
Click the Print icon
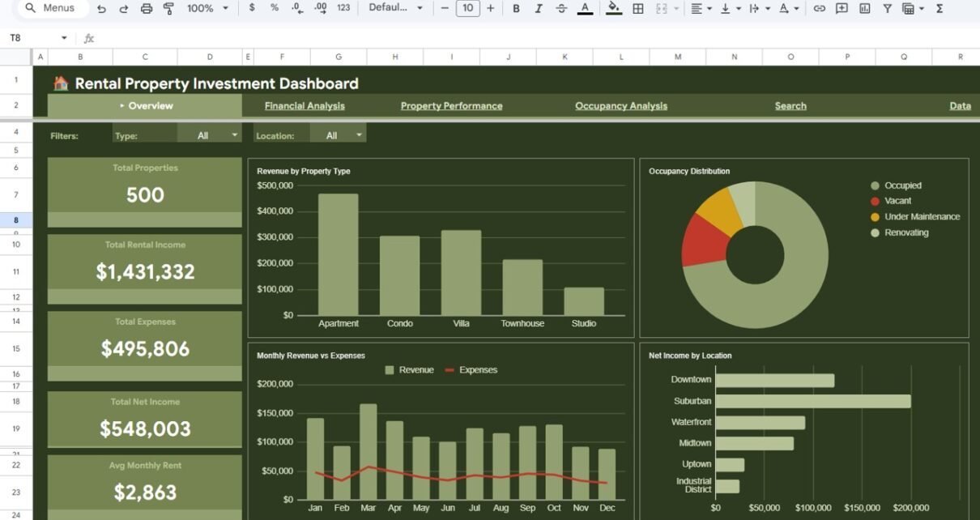(147, 8)
